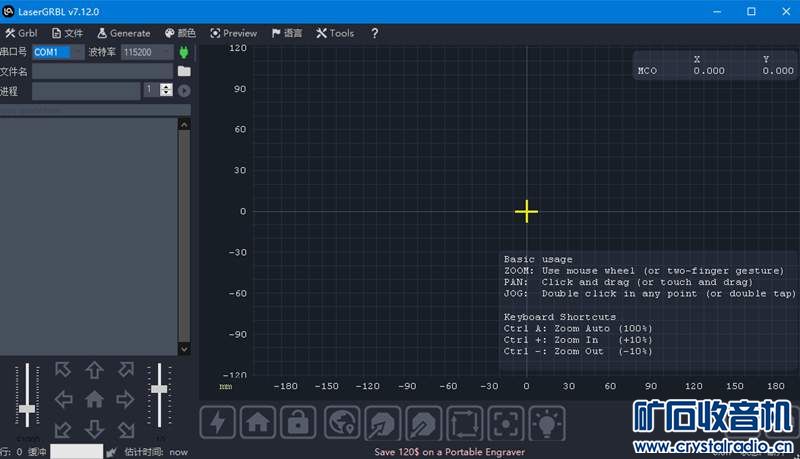
Task: Increase the pass count stepper
Action: pyautogui.click(x=166, y=87)
